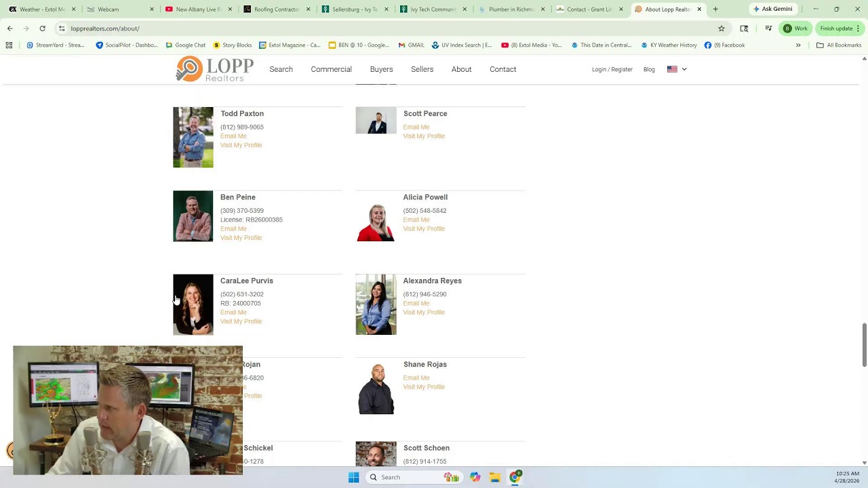The image size is (868, 488).
Task: Click the phone number (812) 989-9065
Action: click(241, 127)
